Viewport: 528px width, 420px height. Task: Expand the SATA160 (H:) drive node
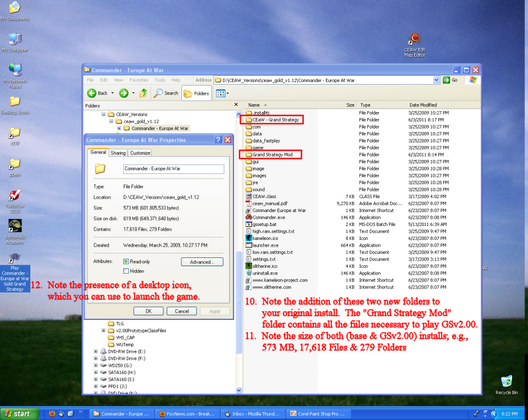(95, 372)
